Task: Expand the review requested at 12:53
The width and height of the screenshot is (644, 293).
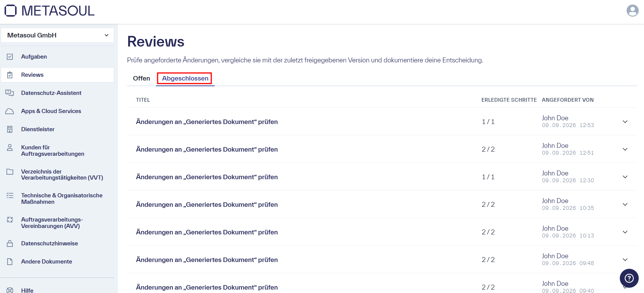Action: [x=625, y=122]
